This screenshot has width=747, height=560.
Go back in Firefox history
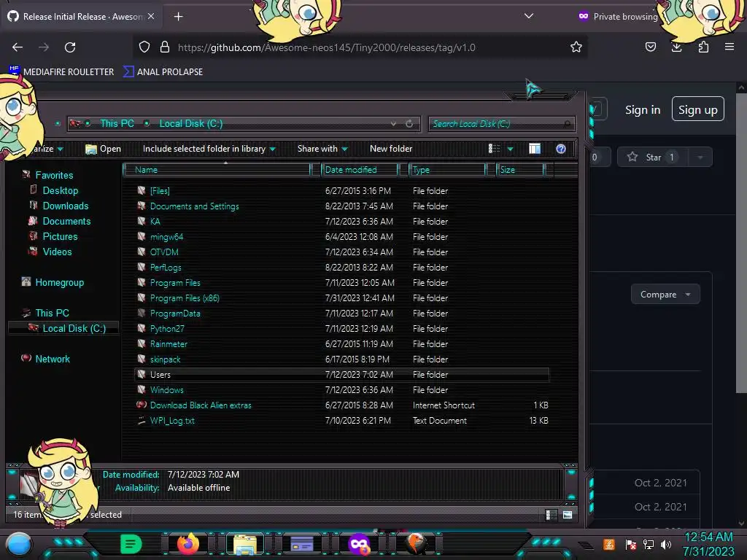(18, 47)
